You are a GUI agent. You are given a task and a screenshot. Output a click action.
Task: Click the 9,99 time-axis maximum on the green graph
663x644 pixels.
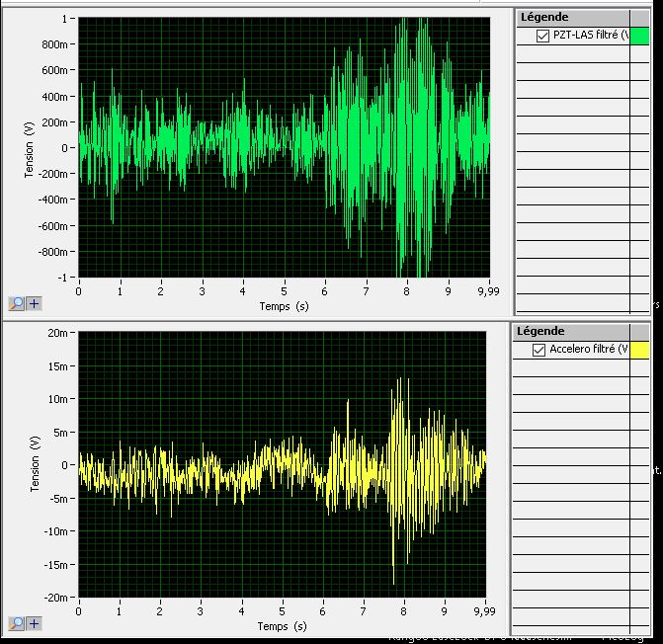[489, 291]
